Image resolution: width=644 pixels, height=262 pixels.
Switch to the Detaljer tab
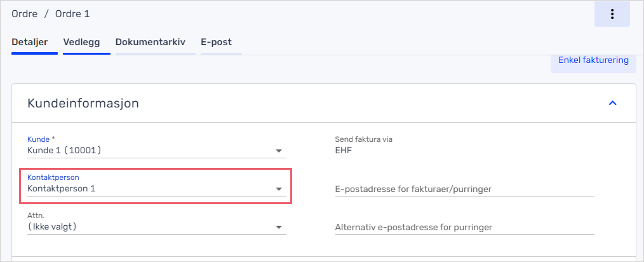point(30,42)
